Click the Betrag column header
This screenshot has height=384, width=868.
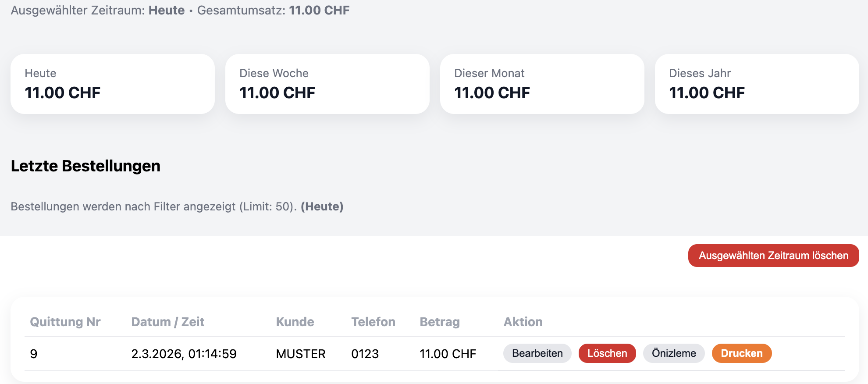coord(440,322)
